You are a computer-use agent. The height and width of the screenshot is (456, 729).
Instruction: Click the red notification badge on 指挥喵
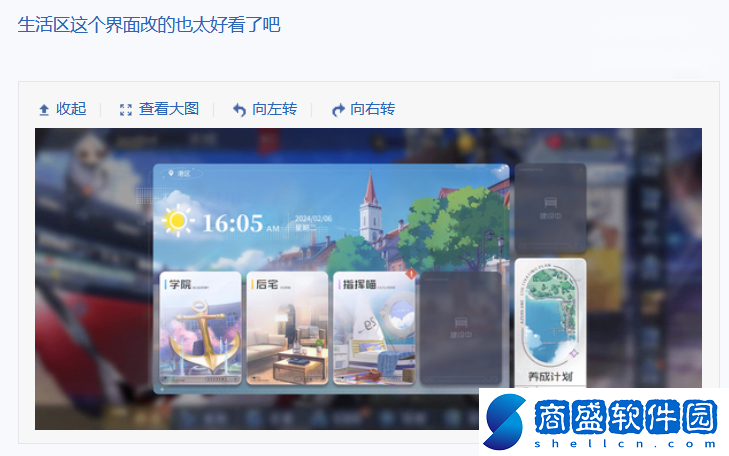pos(411,274)
